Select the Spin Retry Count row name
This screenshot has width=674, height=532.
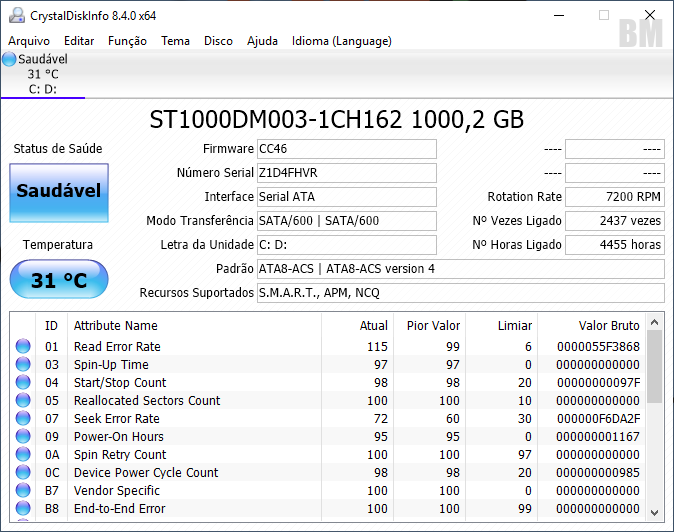pos(120,455)
